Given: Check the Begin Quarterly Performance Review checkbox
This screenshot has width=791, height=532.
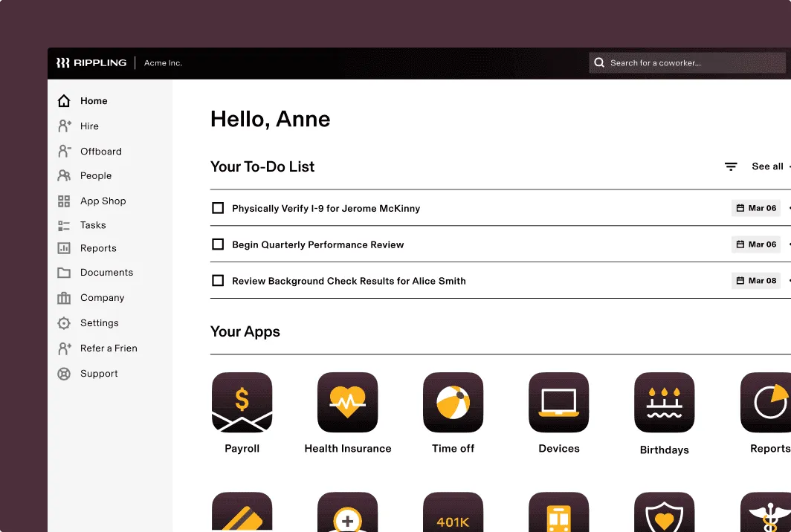Looking at the screenshot, I should pos(218,244).
